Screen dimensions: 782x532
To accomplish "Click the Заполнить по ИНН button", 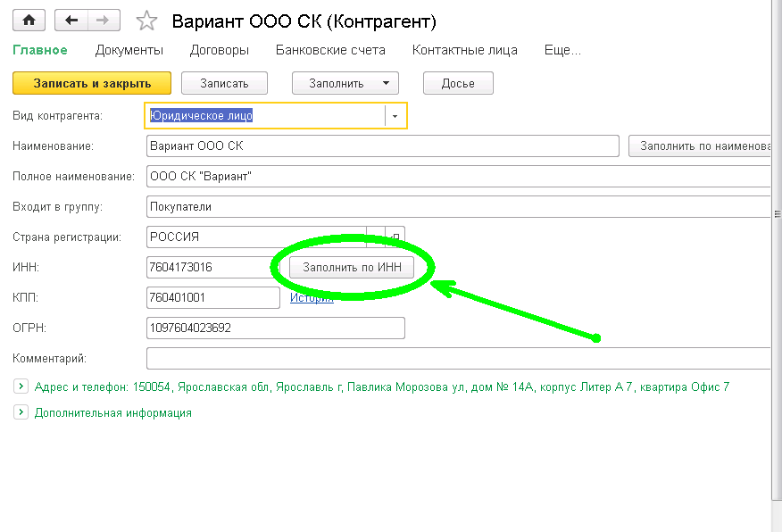I will (x=352, y=267).
